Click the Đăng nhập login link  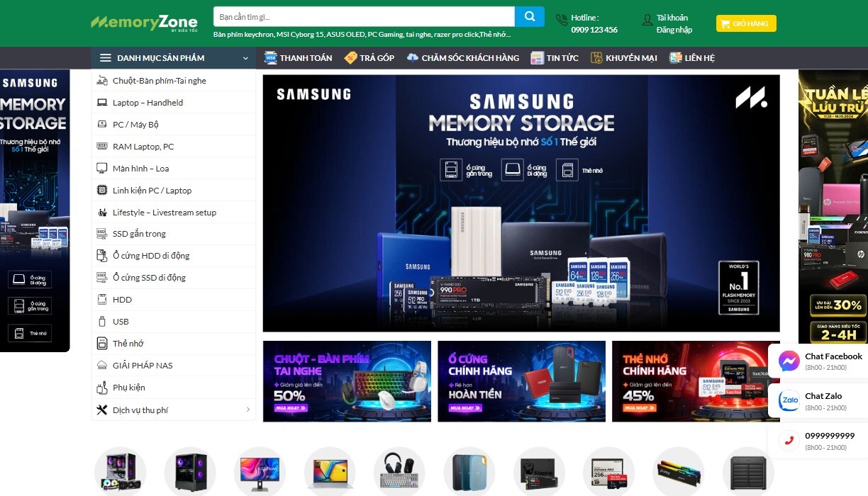coord(674,30)
